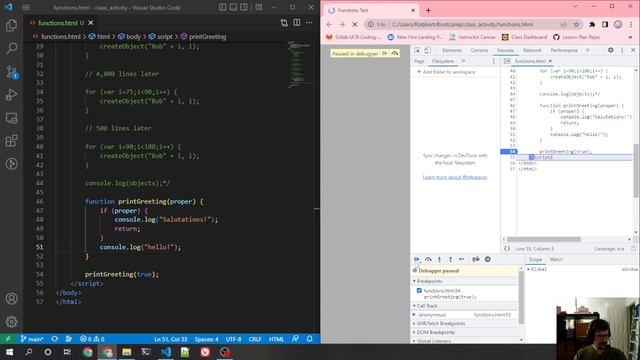Expand the Global scope entry
The height and width of the screenshot is (360, 640).
[x=538, y=269]
